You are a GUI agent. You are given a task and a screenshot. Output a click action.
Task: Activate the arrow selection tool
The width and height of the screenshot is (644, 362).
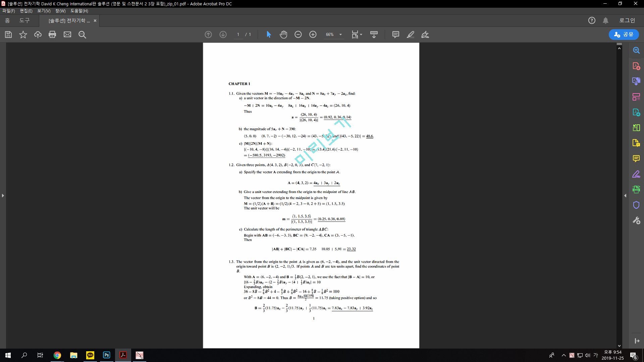coord(269,35)
